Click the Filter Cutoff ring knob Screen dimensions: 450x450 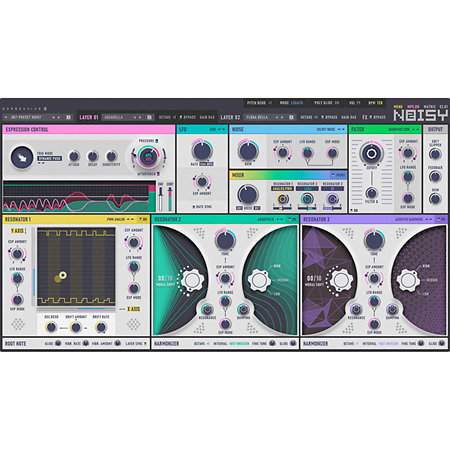[x=371, y=154]
